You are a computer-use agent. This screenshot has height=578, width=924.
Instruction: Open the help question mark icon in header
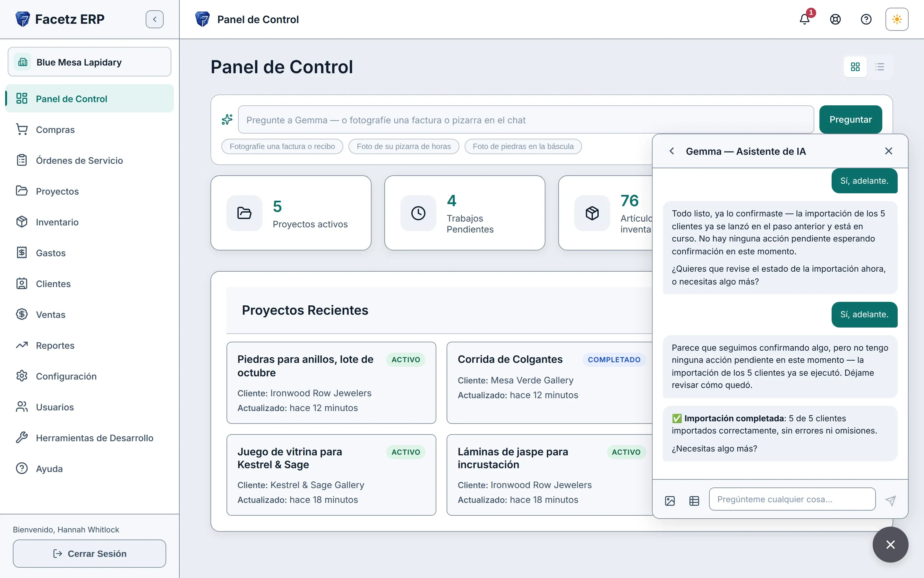[x=866, y=19]
